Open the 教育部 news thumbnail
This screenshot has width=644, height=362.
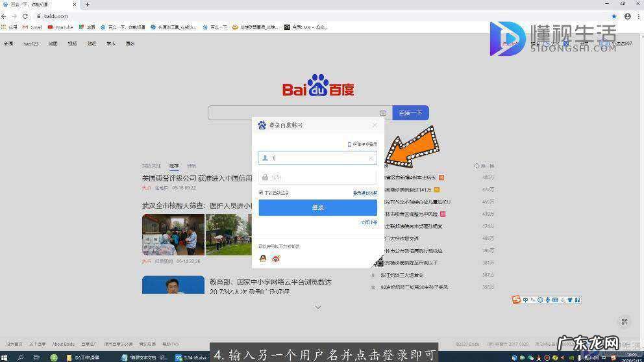pos(173,285)
